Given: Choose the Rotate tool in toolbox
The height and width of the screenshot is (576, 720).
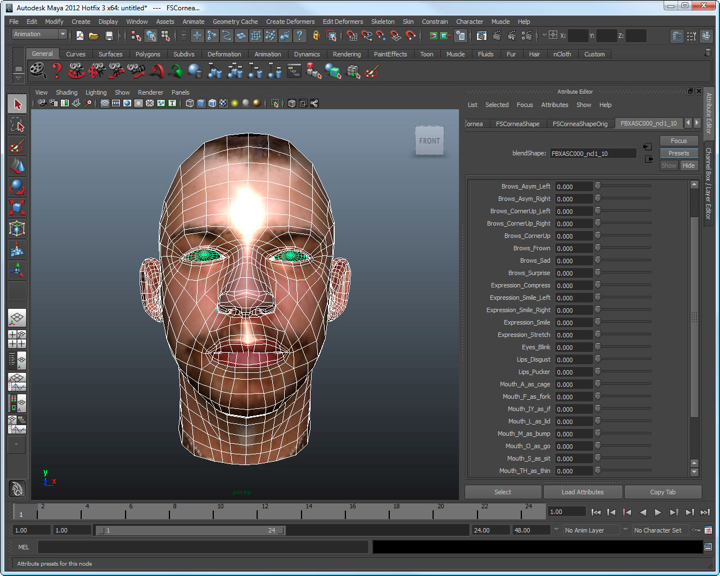Looking at the screenshot, I should pyautogui.click(x=17, y=187).
